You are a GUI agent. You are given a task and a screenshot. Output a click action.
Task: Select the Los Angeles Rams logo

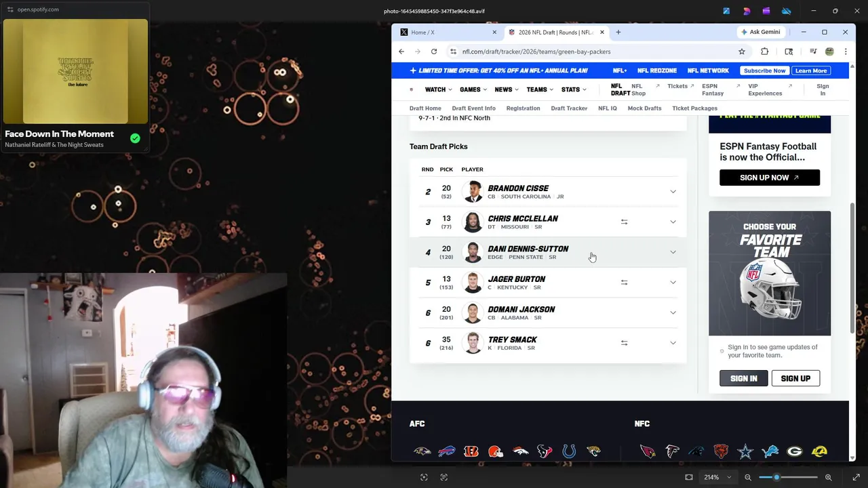point(819,451)
